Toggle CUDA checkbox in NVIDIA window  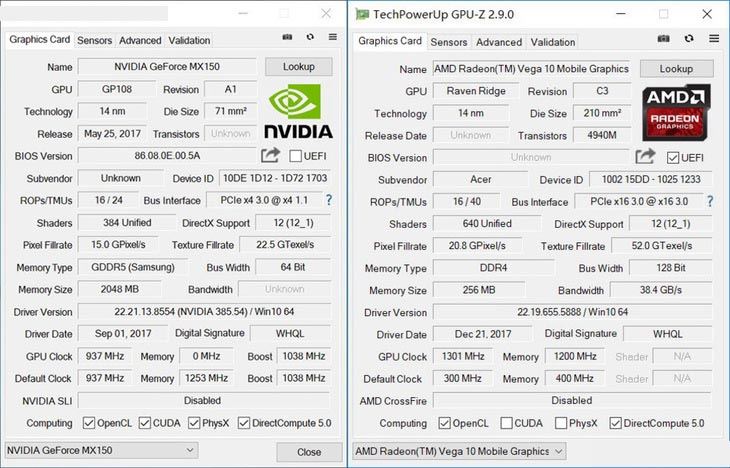pos(145,423)
